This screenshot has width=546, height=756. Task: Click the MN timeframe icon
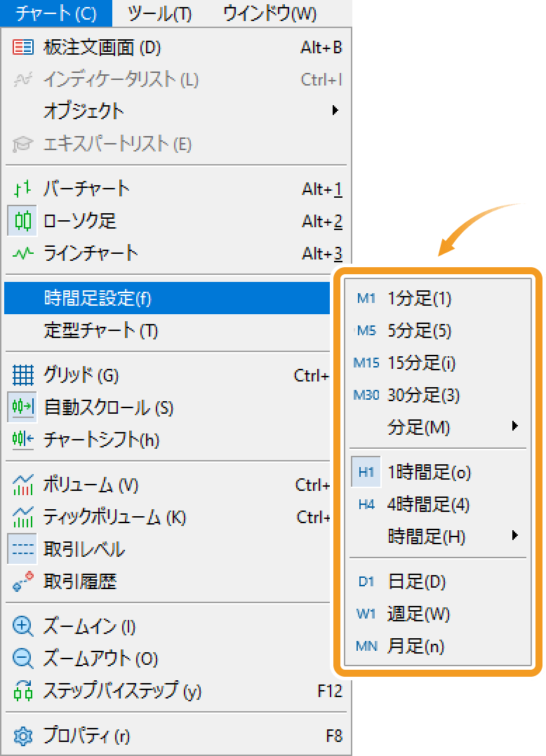tap(366, 646)
